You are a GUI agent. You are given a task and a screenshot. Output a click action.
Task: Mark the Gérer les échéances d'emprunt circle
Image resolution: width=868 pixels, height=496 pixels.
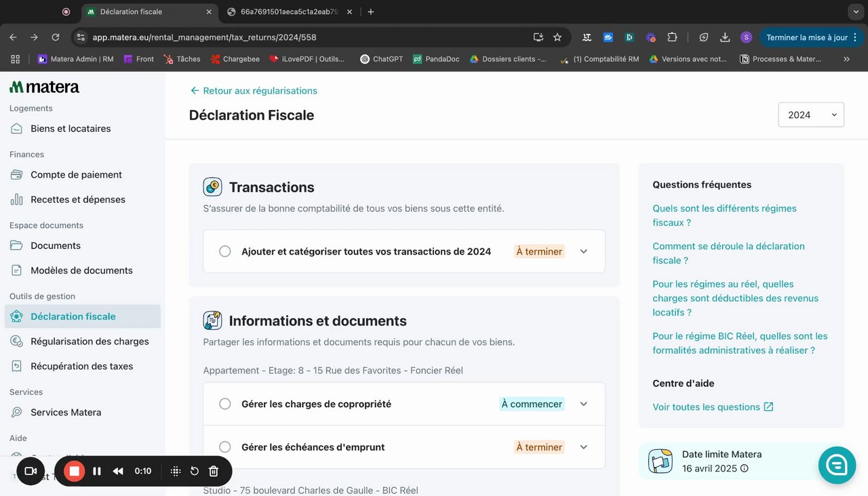click(225, 447)
